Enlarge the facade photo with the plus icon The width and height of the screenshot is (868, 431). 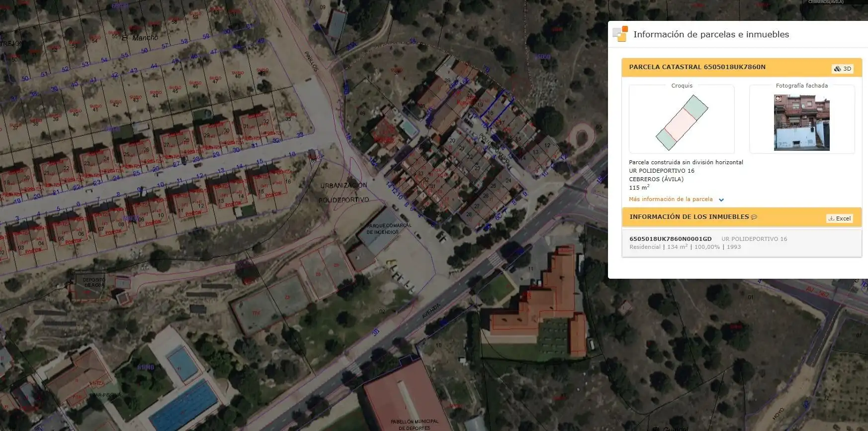(x=778, y=99)
